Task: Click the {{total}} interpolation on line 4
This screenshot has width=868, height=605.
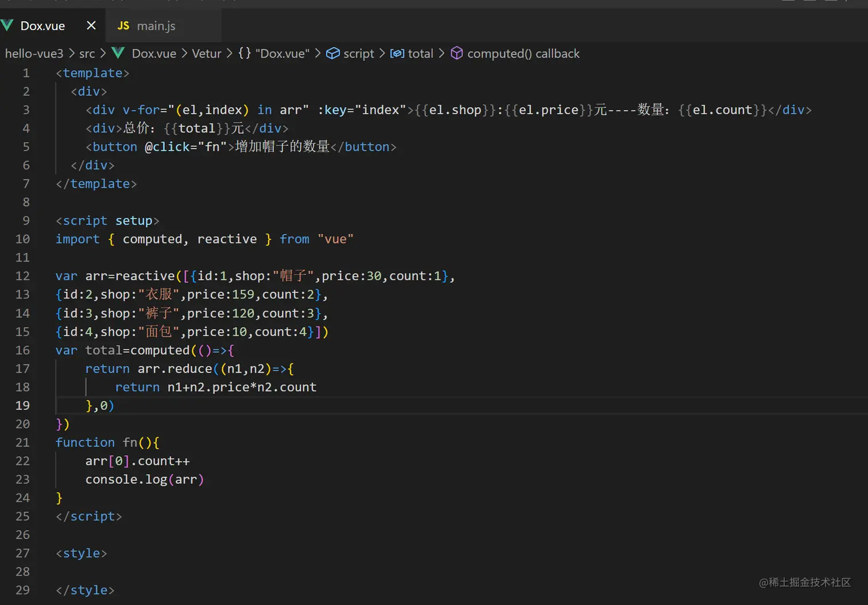Action: click(197, 128)
